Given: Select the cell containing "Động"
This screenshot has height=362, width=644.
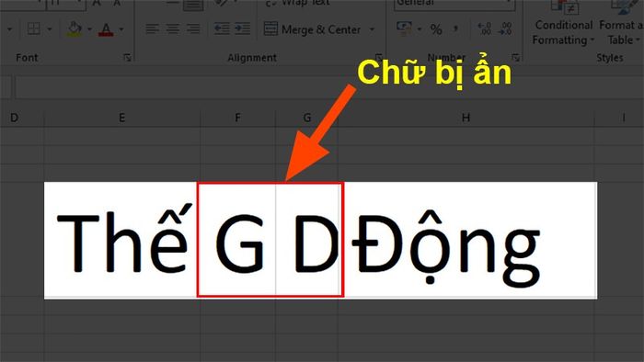Looking at the screenshot, I should [467, 240].
